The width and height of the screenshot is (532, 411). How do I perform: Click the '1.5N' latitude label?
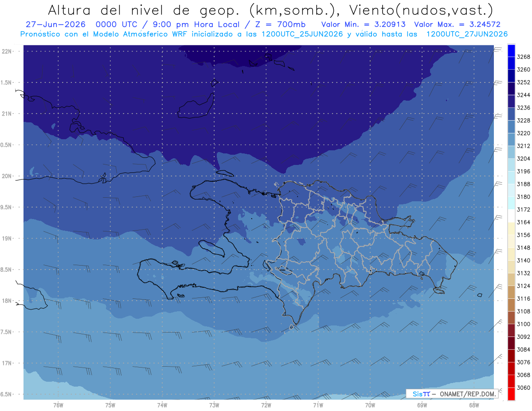point(7,82)
